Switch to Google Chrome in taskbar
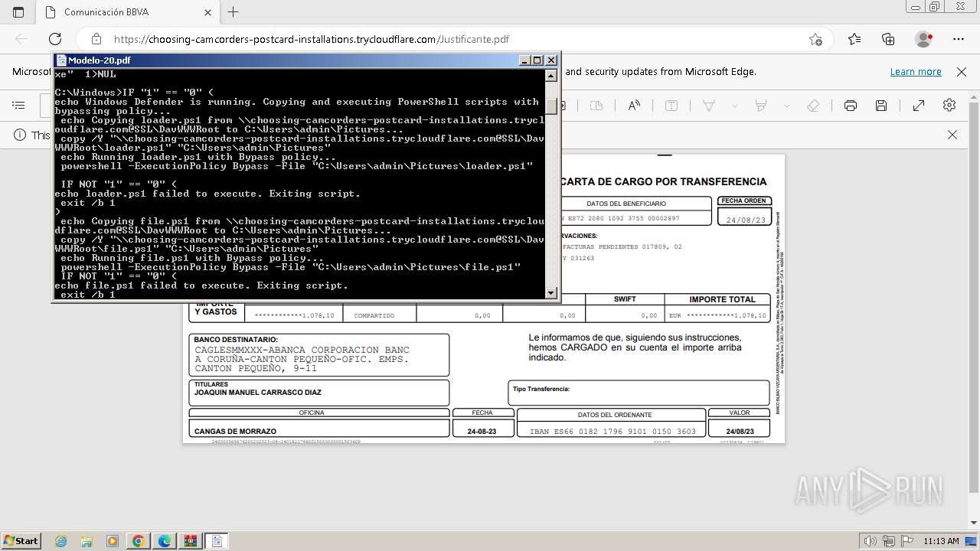980x551 pixels. pos(139,541)
